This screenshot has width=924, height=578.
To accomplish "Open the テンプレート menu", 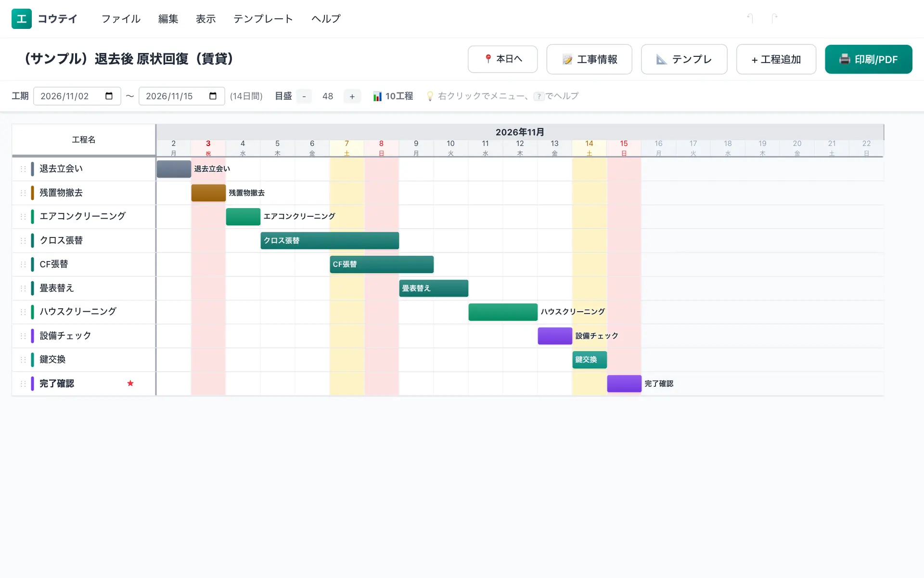I will point(263,19).
